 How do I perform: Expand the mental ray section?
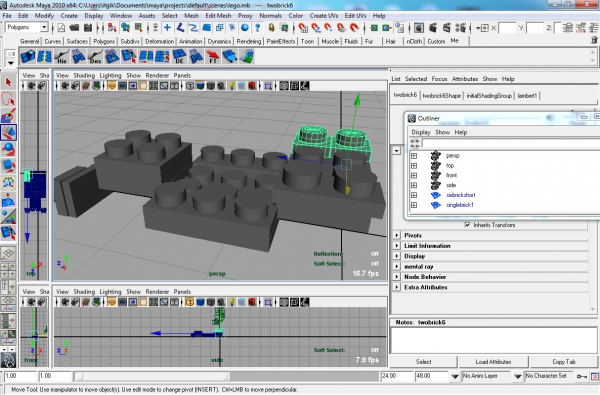point(397,266)
